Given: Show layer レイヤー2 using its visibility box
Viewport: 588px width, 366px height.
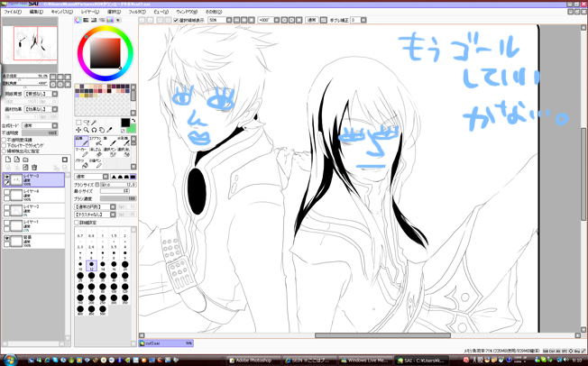Looking at the screenshot, I should point(6,207).
